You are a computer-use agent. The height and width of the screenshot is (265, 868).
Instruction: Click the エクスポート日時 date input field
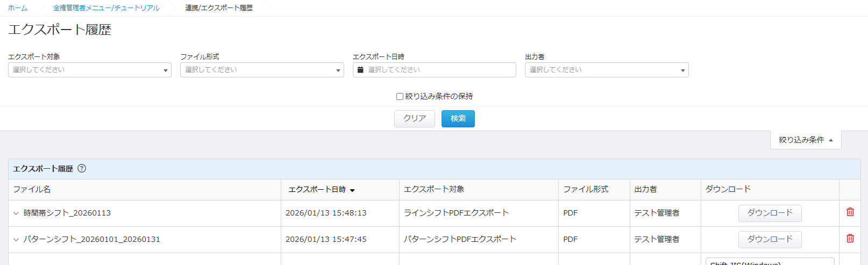tap(438, 70)
